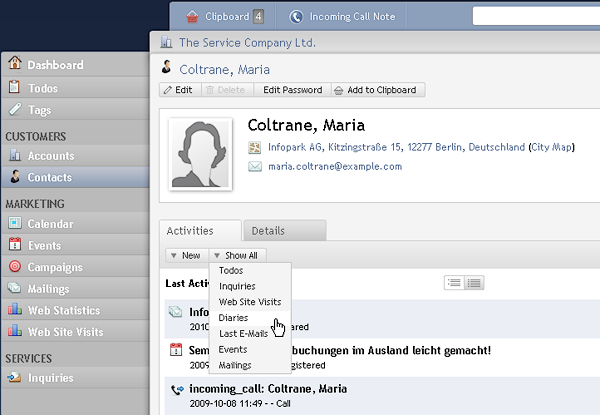The image size is (600, 415).
Task: Switch to compact list view toggle
Action: tap(454, 283)
